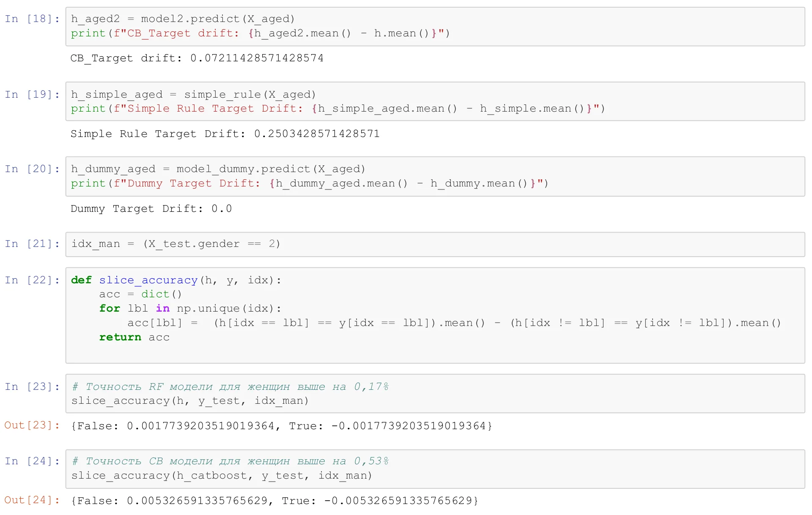Click the Out[24] output prompt
Image resolution: width=812 pixels, height=515 pixels.
(x=32, y=500)
